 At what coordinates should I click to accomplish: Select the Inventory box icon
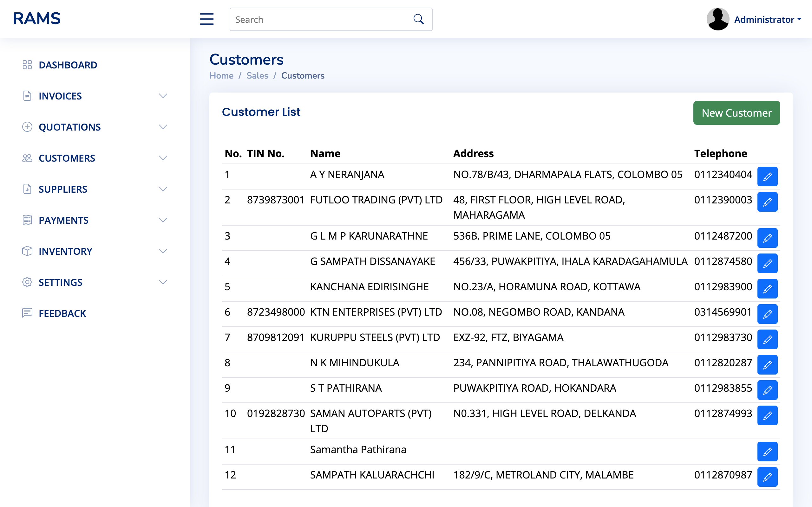27,251
